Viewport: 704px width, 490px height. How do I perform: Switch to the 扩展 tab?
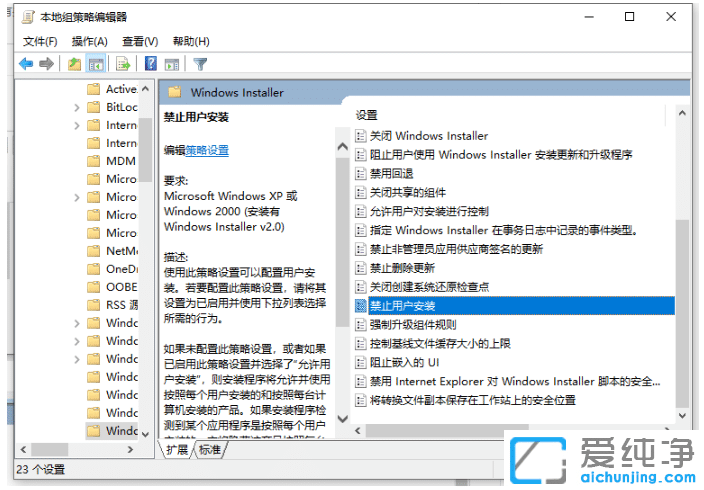coord(177,450)
